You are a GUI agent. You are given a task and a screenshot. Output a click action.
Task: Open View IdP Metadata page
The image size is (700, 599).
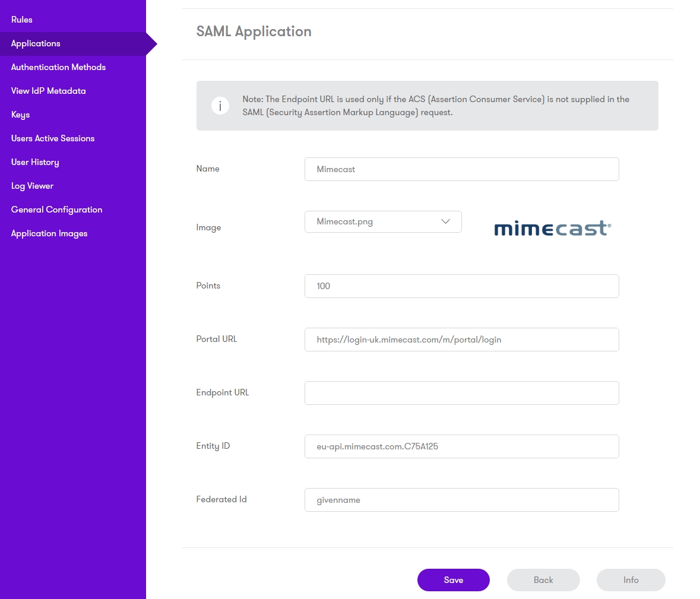(48, 91)
